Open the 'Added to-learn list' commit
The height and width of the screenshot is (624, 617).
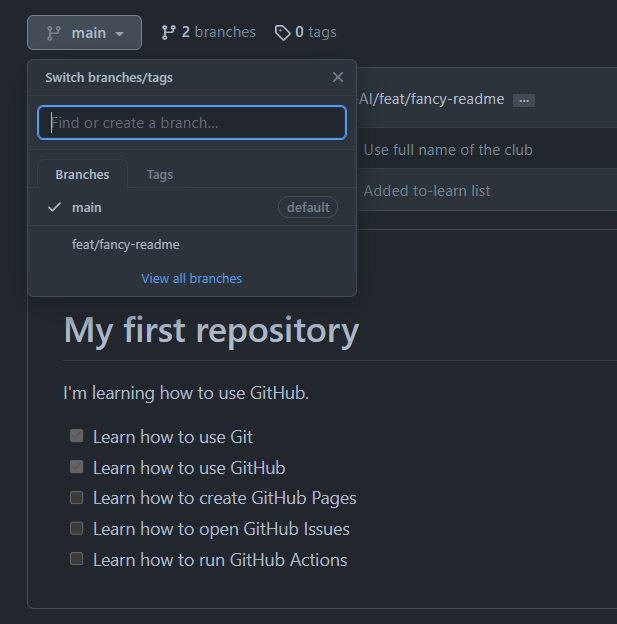coord(427,191)
